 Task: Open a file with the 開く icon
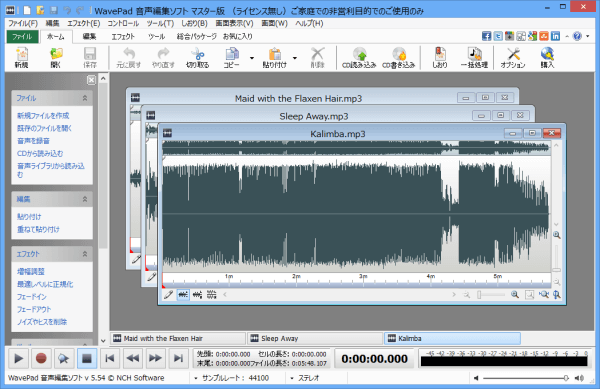point(56,58)
